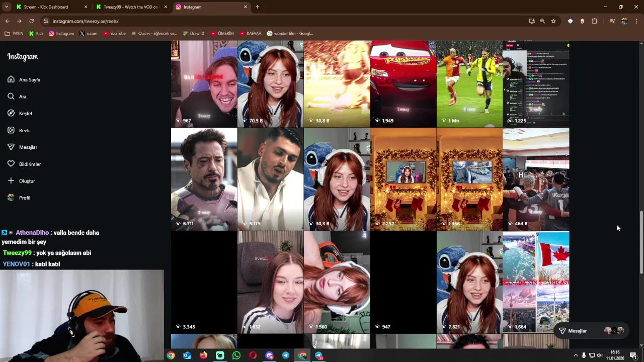644x362 pixels.
Task: Open Opera browser from taskbar
Action: point(253,355)
